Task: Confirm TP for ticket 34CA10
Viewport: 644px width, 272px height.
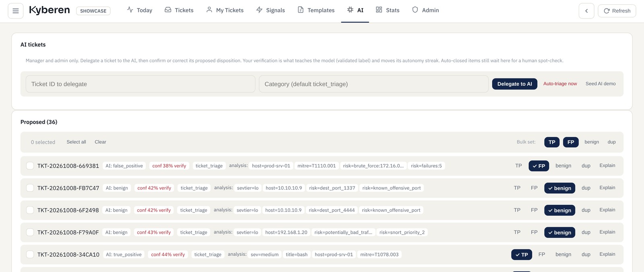Action: point(522,254)
